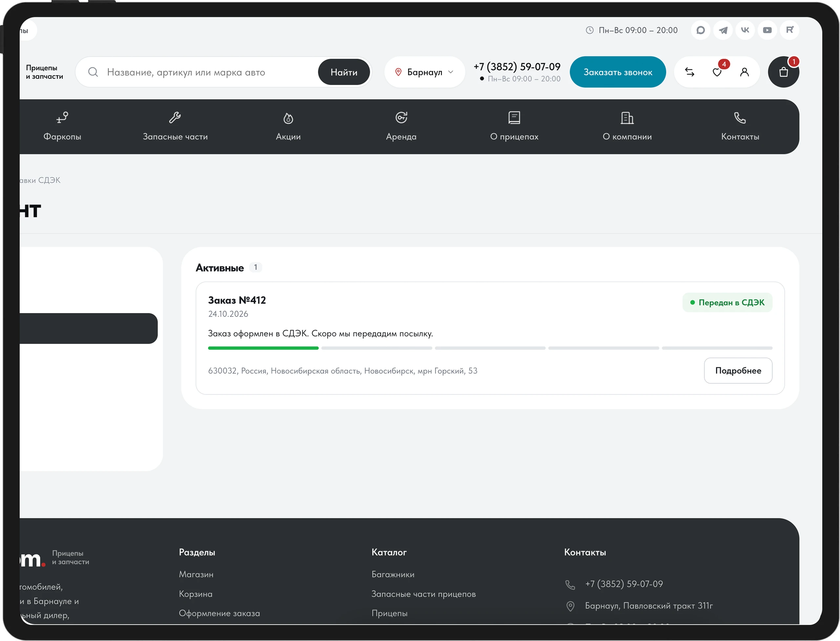Open the shopping cart bag icon
Viewport: 840px width, 641px height.
point(784,72)
